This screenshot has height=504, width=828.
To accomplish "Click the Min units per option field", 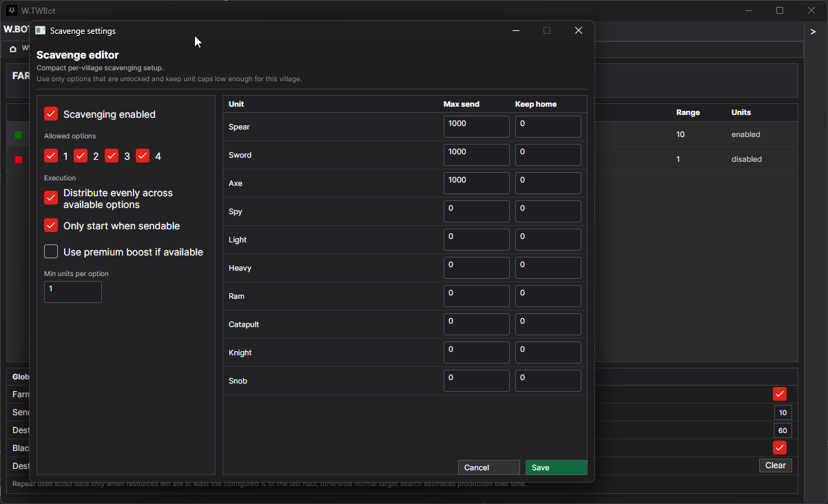I will coord(73,292).
